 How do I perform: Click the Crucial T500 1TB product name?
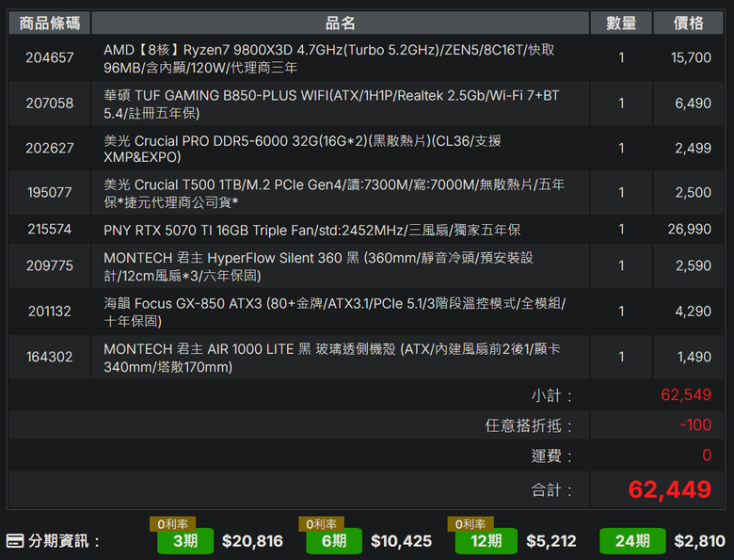click(x=334, y=193)
